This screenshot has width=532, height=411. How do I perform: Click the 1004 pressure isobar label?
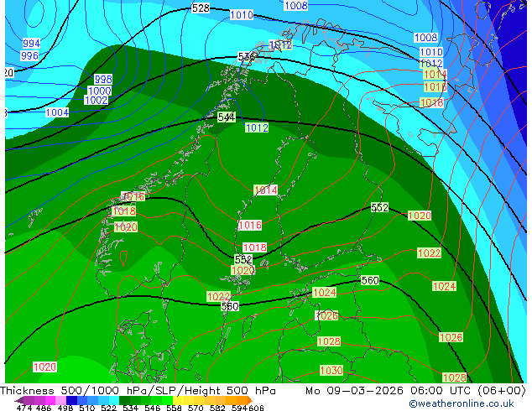coord(57,112)
